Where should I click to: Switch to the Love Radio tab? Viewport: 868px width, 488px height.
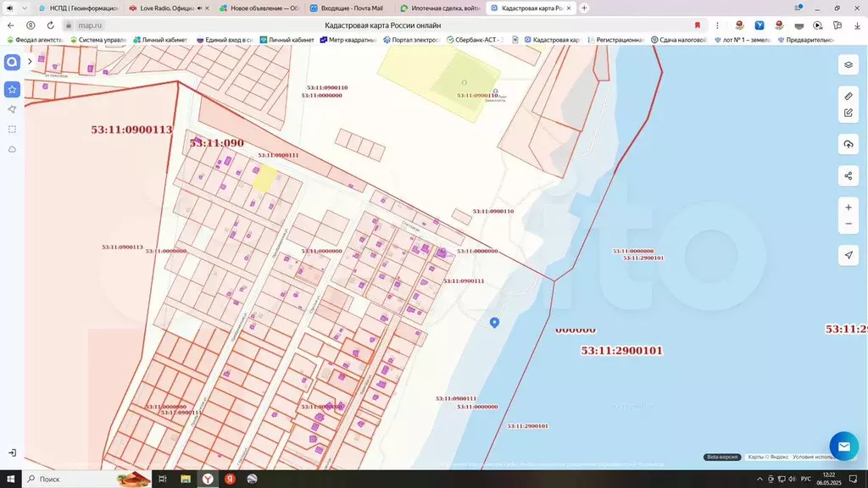tap(169, 8)
